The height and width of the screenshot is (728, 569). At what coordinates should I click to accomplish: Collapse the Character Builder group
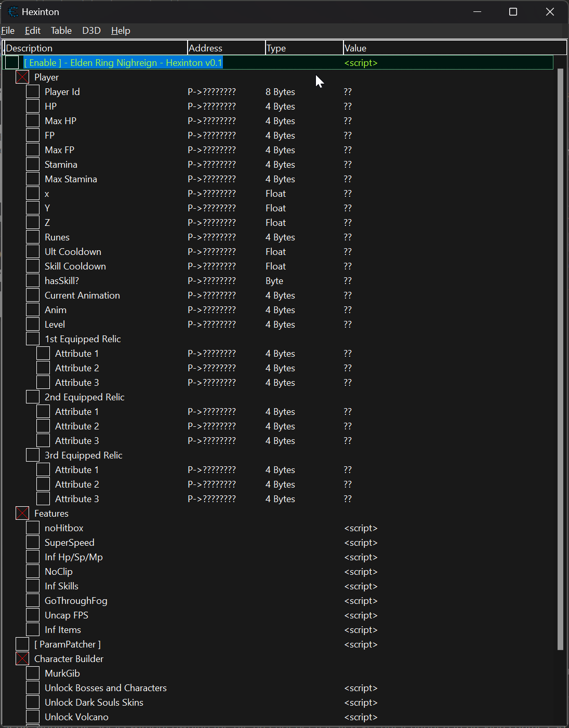tap(22, 659)
